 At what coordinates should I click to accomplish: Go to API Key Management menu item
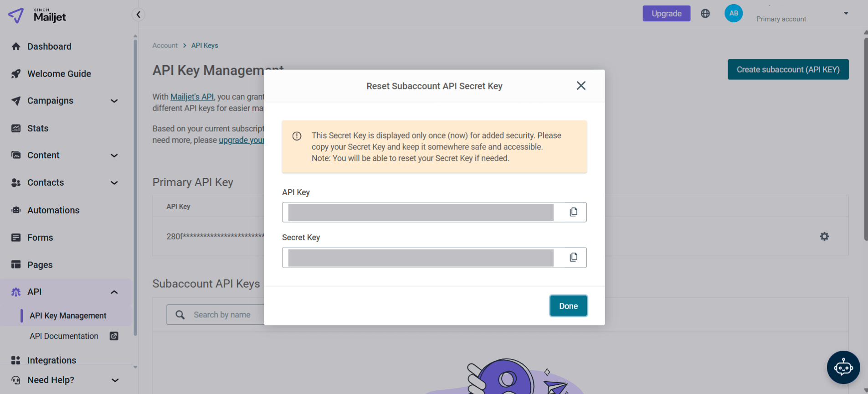[x=67, y=315]
